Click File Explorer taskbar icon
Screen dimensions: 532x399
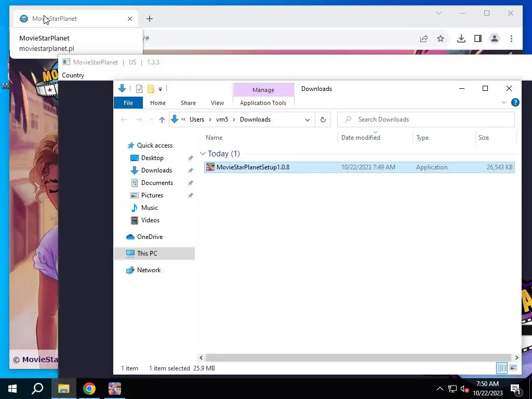[63, 389]
